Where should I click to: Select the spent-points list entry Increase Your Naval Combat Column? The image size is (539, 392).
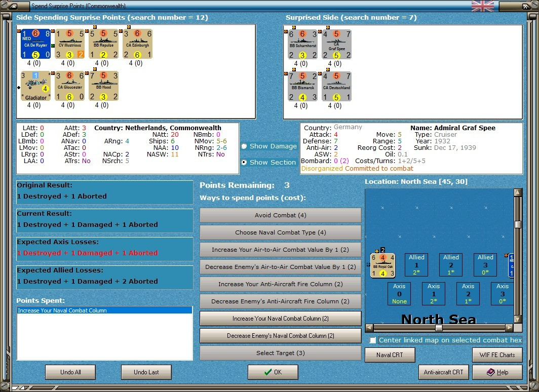pos(104,310)
